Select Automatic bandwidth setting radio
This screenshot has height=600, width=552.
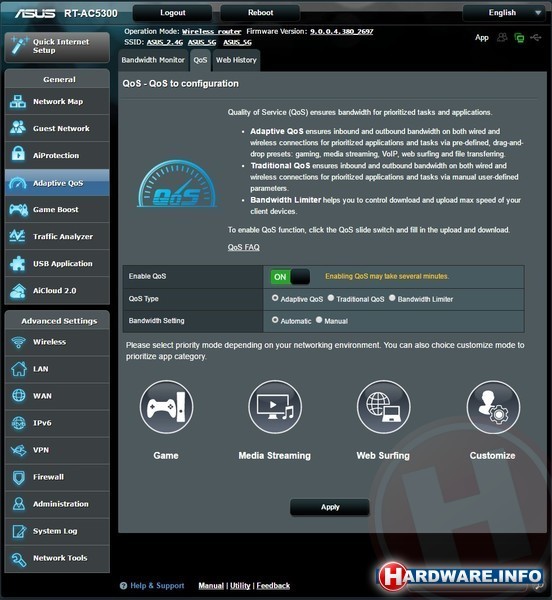click(x=275, y=320)
